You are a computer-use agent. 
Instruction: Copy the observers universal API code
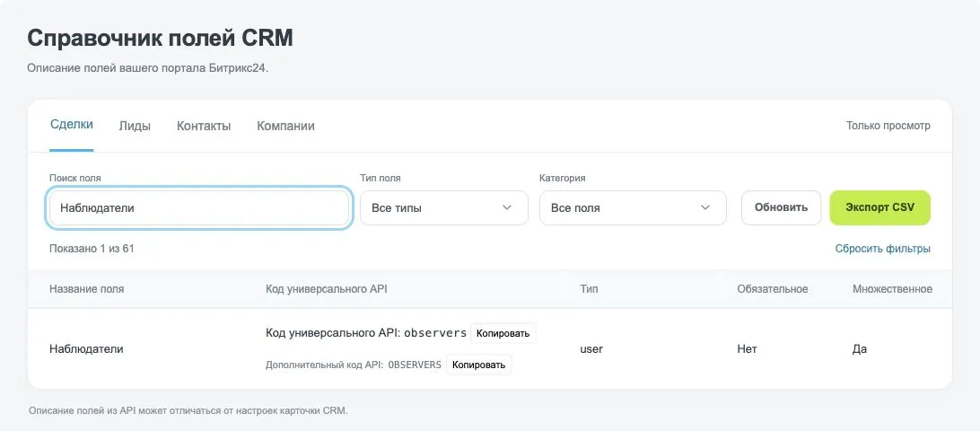tap(503, 333)
